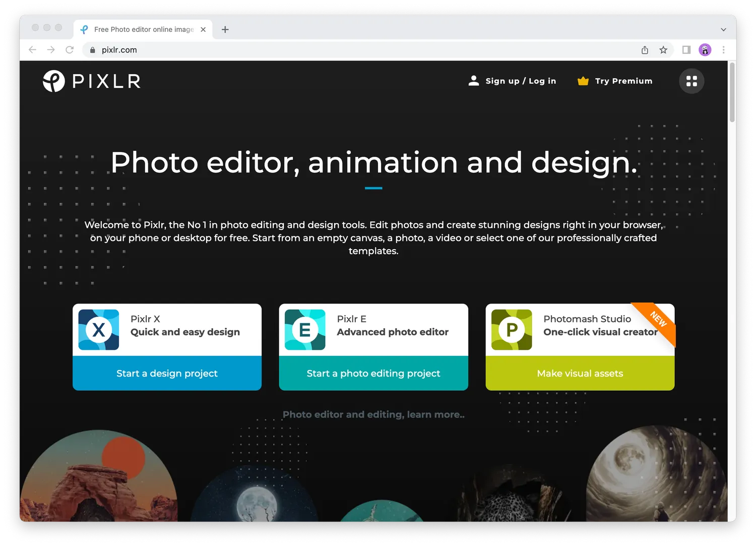This screenshot has width=756, height=546.
Task: Click the Pixlr logo in header
Action: tap(91, 81)
